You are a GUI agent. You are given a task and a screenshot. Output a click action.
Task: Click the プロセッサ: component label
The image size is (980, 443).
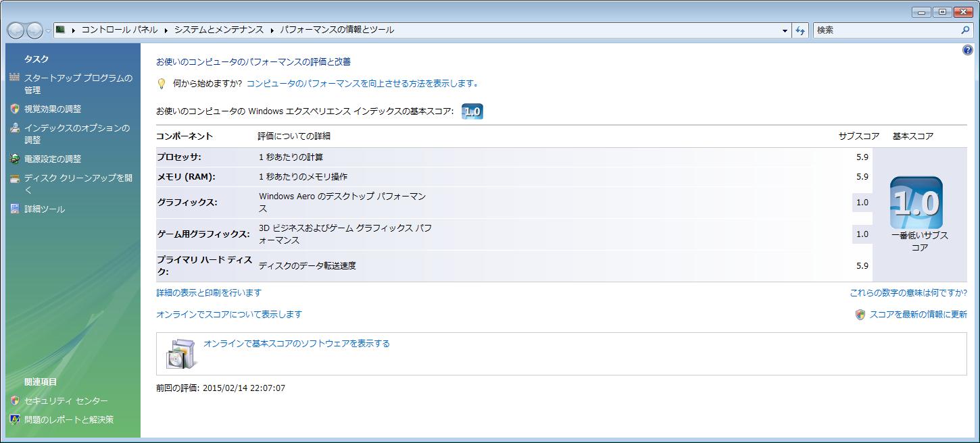pos(179,157)
